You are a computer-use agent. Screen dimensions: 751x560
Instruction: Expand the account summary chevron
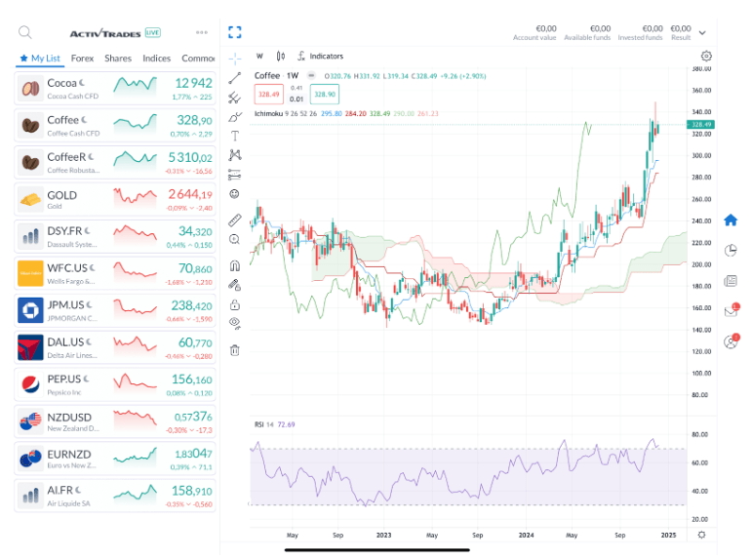tap(702, 33)
